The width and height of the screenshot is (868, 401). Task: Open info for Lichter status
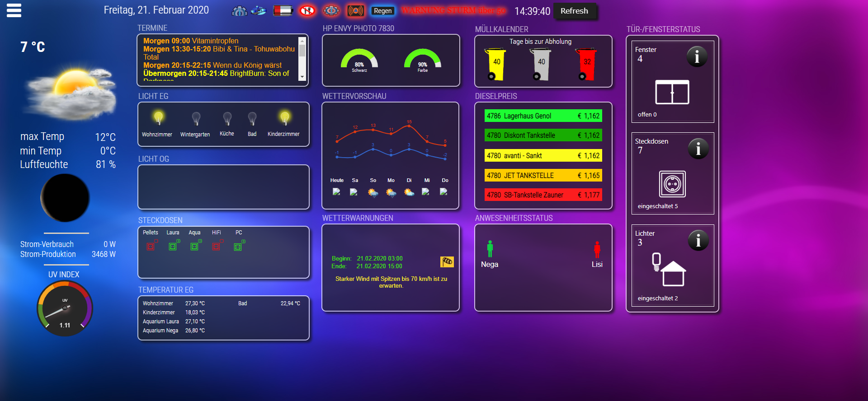point(698,241)
